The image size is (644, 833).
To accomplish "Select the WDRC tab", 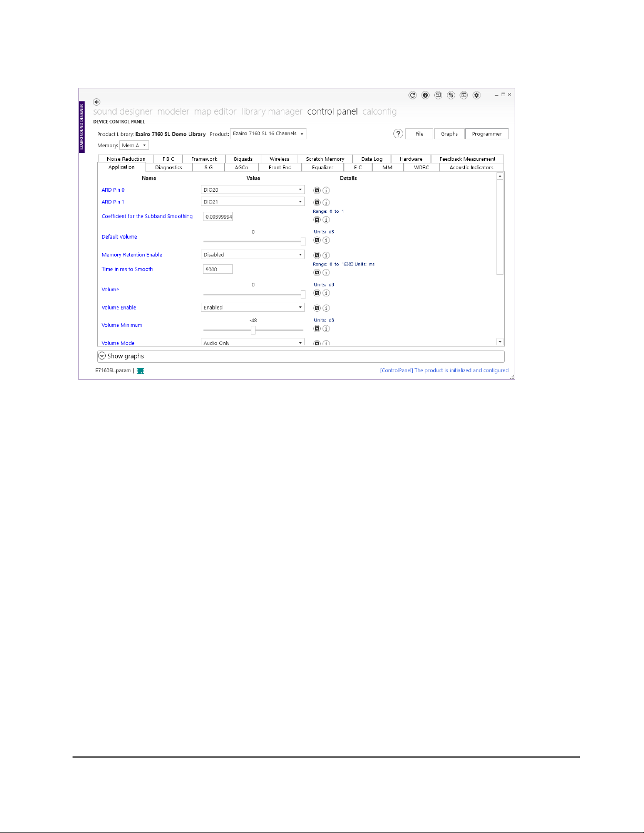I will click(421, 167).
